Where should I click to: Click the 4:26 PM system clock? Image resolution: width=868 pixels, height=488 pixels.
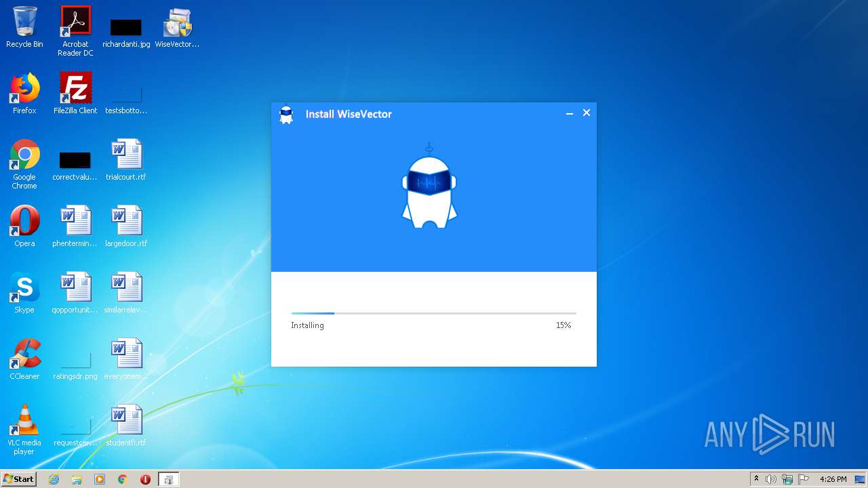pyautogui.click(x=833, y=479)
